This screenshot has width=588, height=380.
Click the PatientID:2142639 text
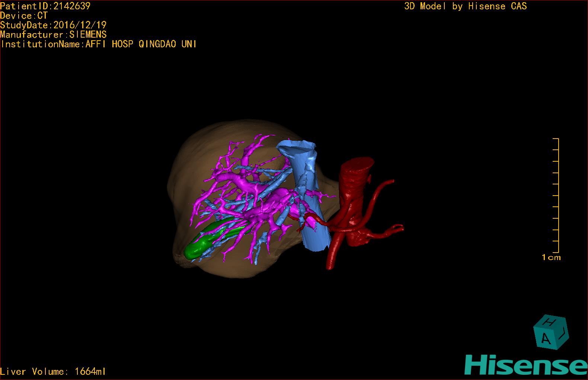(x=45, y=6)
